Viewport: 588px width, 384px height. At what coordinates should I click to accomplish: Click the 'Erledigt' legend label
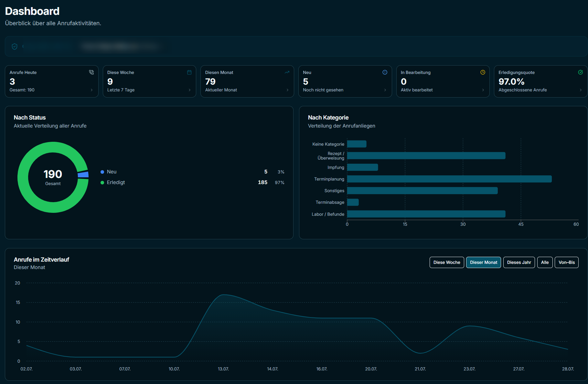coord(116,182)
